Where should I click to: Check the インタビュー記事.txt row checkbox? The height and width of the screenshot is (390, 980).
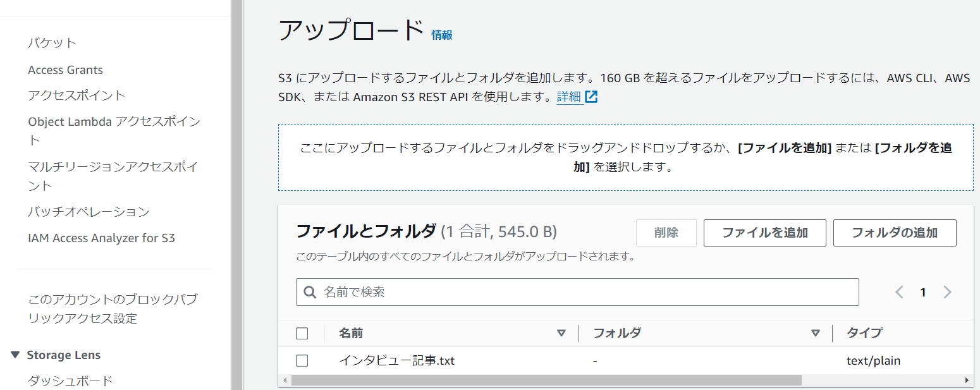(302, 361)
